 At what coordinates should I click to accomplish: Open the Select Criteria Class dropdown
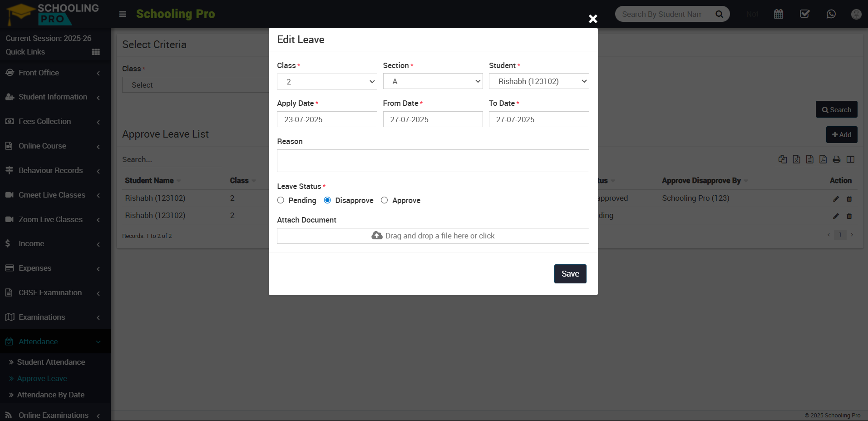coord(195,85)
